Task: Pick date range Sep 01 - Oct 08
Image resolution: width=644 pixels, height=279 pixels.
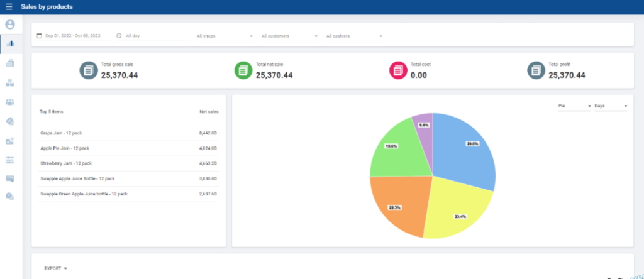Action: [x=72, y=36]
